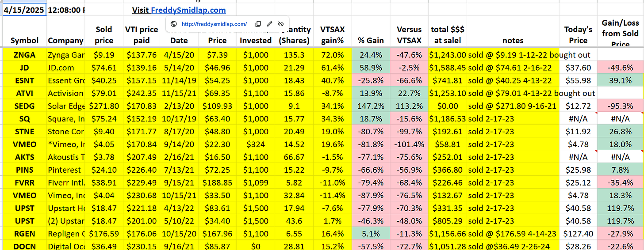This screenshot has height=250, width=644.
Task: Remove the hyperlink using the unlink icon
Action: [x=281, y=24]
